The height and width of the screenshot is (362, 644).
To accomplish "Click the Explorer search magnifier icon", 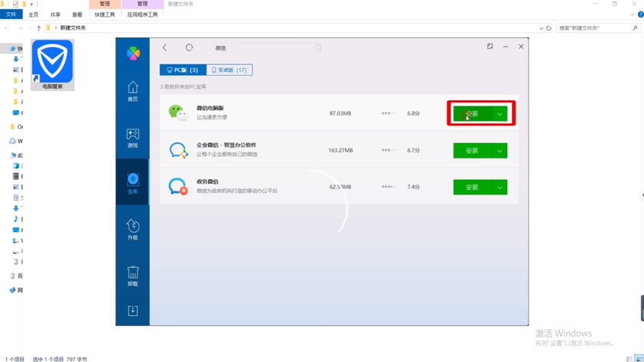I will point(635,28).
